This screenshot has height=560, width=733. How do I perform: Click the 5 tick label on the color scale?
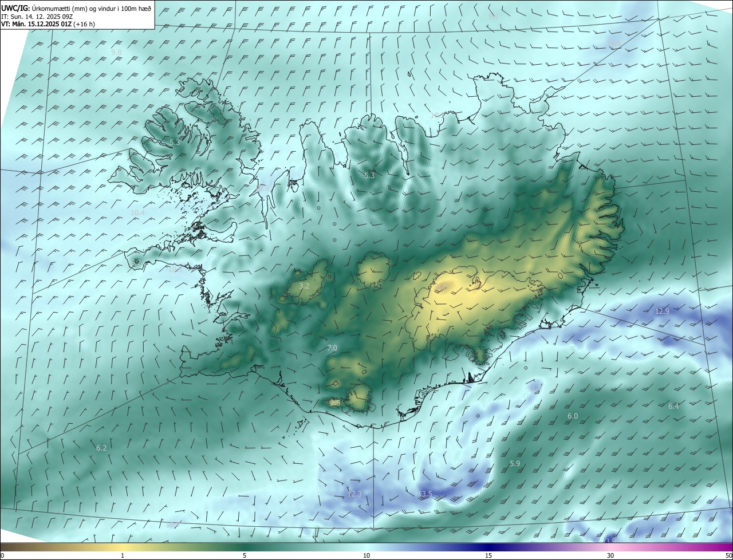pos(245,555)
